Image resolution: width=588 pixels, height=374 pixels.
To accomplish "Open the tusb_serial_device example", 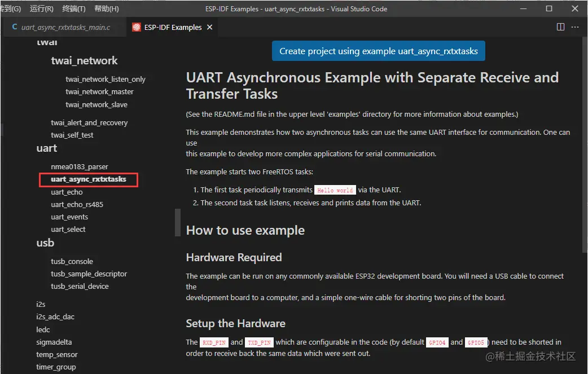I will click(x=80, y=287).
